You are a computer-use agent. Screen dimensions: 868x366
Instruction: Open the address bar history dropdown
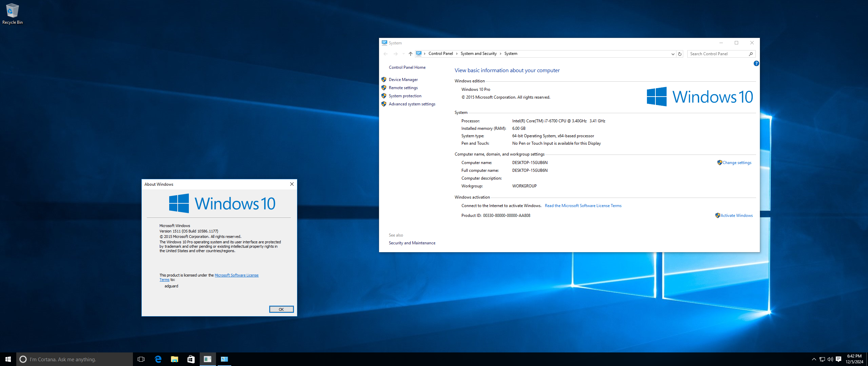click(673, 54)
